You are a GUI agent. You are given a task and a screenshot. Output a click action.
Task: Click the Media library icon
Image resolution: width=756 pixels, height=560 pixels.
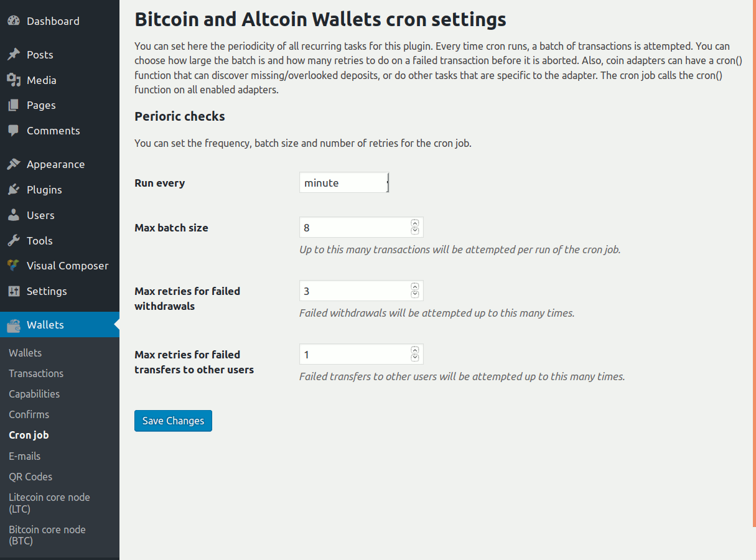[14, 80]
